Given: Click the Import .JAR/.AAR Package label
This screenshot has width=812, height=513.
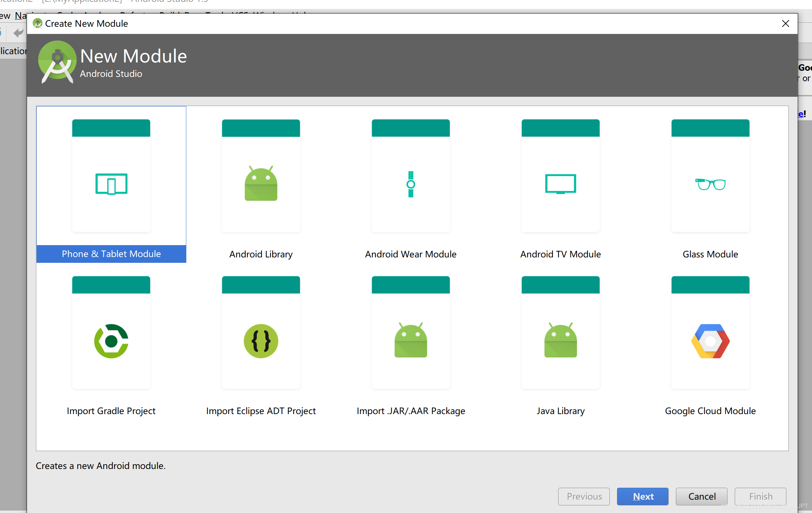Looking at the screenshot, I should [x=411, y=411].
